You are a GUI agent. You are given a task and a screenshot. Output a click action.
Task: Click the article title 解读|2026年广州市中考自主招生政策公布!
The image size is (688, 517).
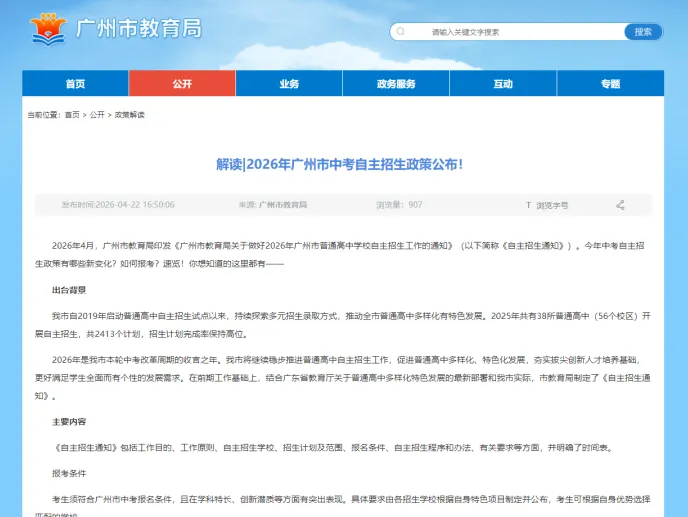[339, 164]
